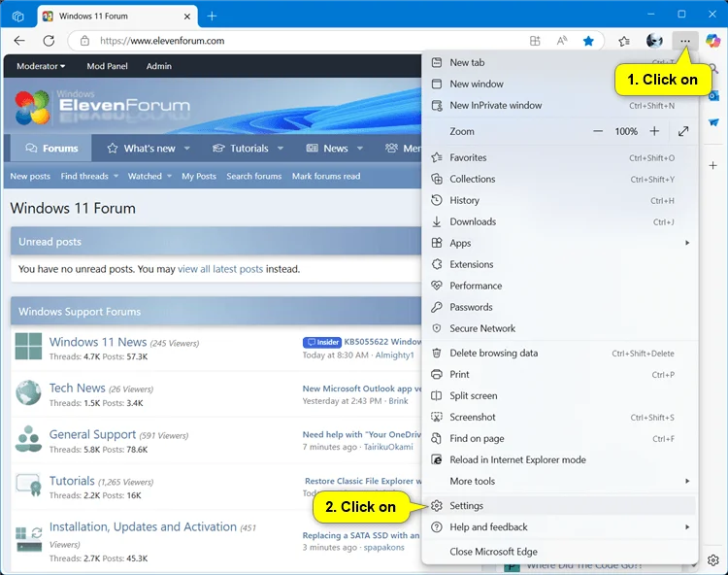Click view all latest posts link
Screen dimensions: 728x575
point(220,269)
